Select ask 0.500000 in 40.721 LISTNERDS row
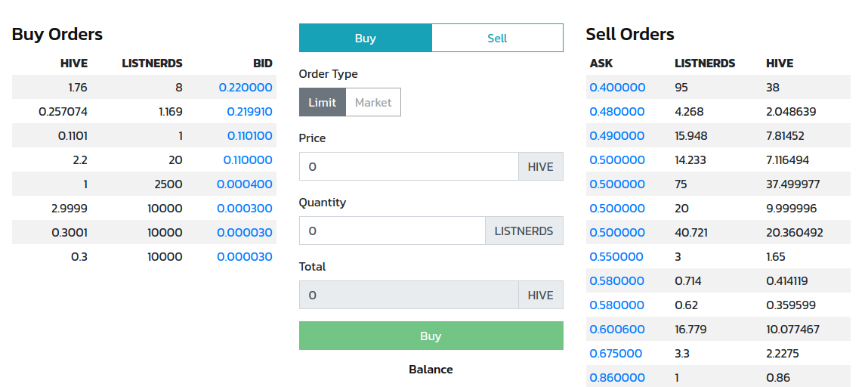This screenshot has height=387, width=868. coord(617,233)
